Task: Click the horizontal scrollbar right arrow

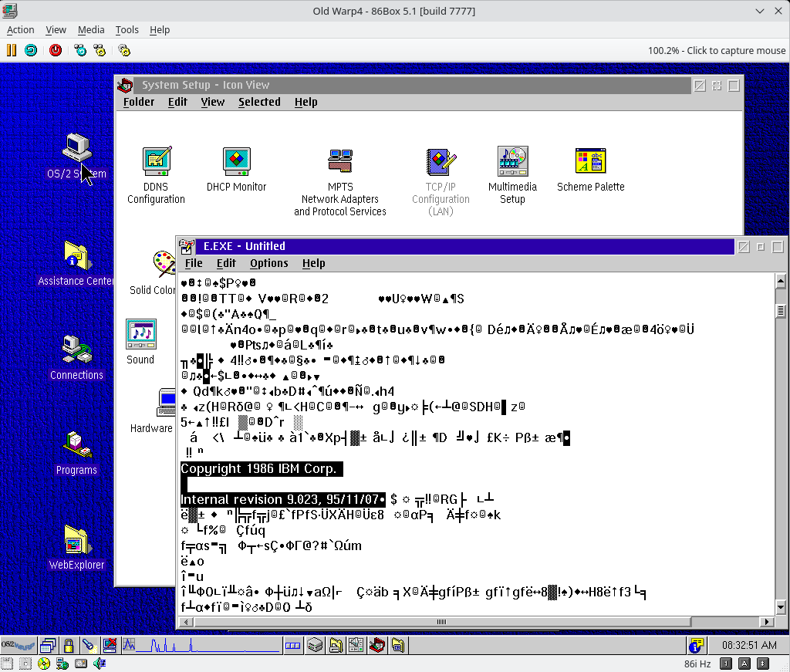Action: (x=767, y=622)
